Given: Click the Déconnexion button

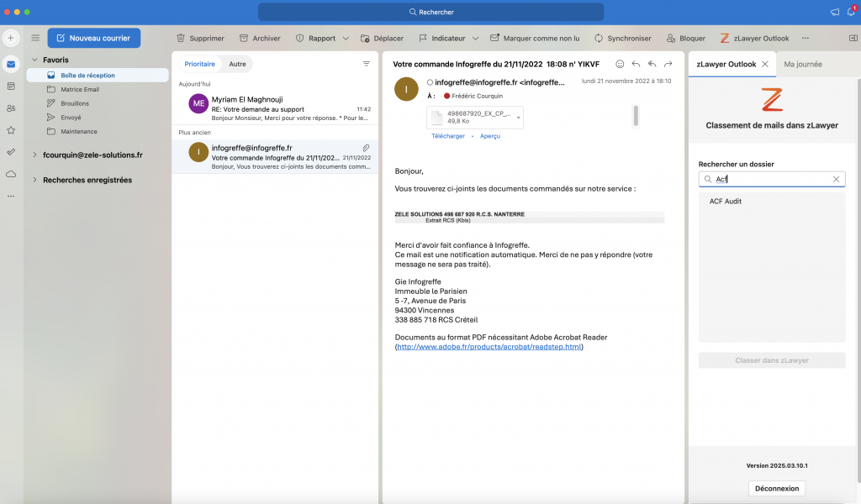Looking at the screenshot, I should click(x=777, y=488).
